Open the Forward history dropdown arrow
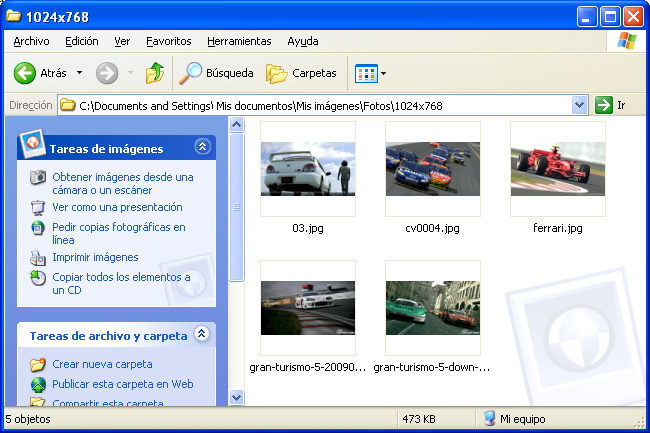 click(130, 73)
